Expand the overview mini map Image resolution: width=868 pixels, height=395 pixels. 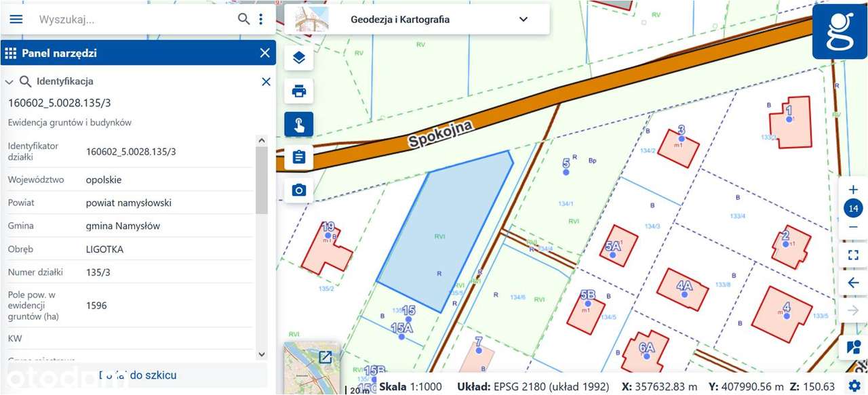pos(325,357)
